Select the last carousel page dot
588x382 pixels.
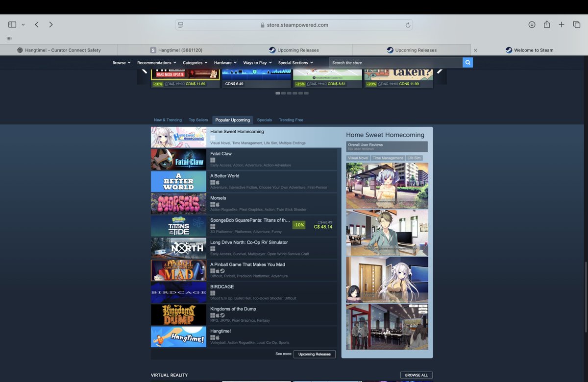click(306, 93)
